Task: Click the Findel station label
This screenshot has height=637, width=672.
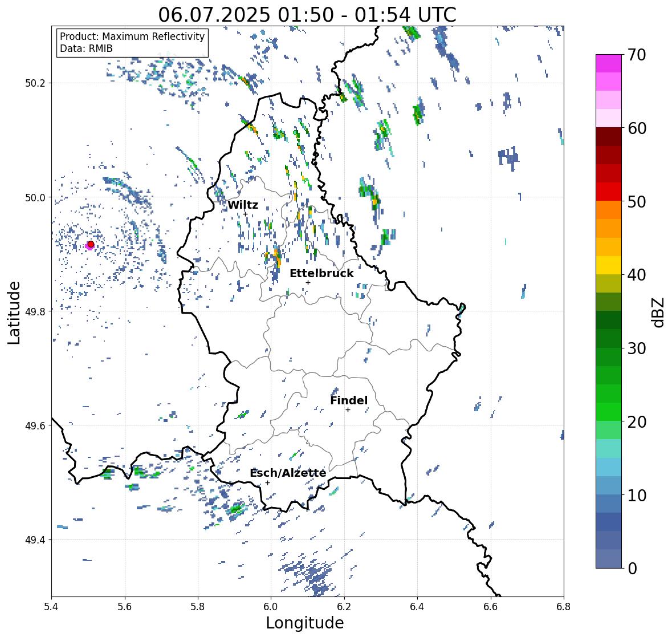Action: [x=349, y=400]
